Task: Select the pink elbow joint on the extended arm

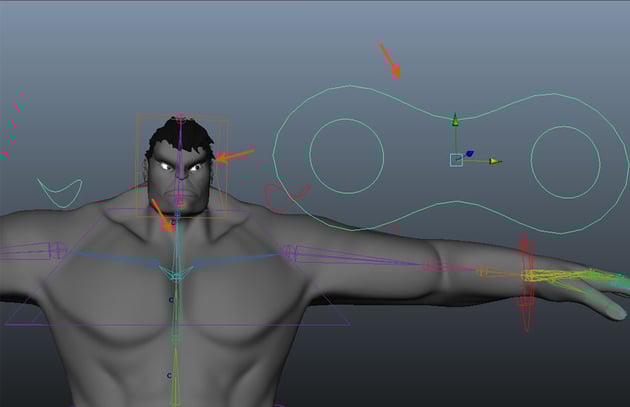Action: coord(435,265)
